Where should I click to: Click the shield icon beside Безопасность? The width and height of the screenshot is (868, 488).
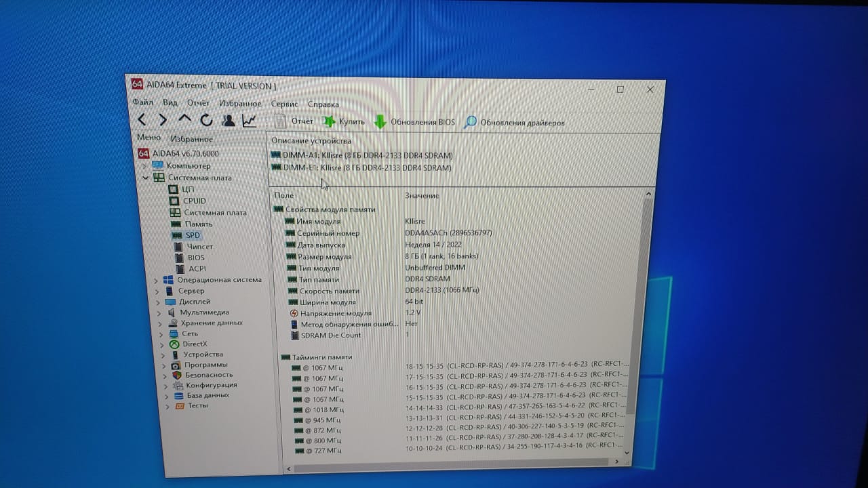point(177,375)
